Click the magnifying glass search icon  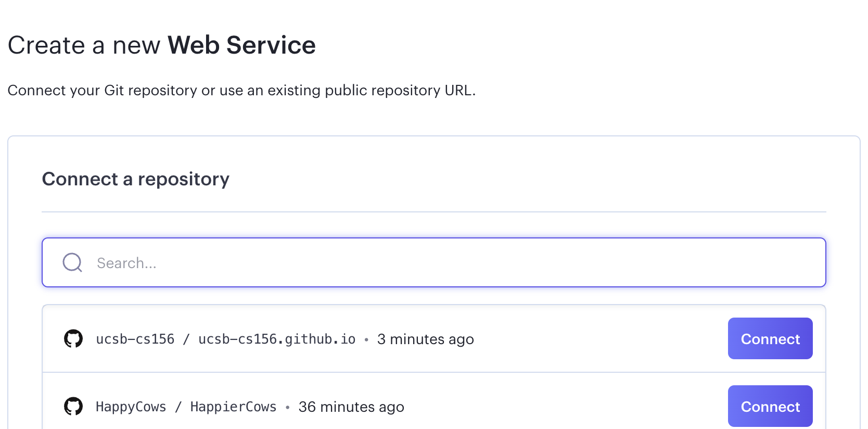point(72,262)
